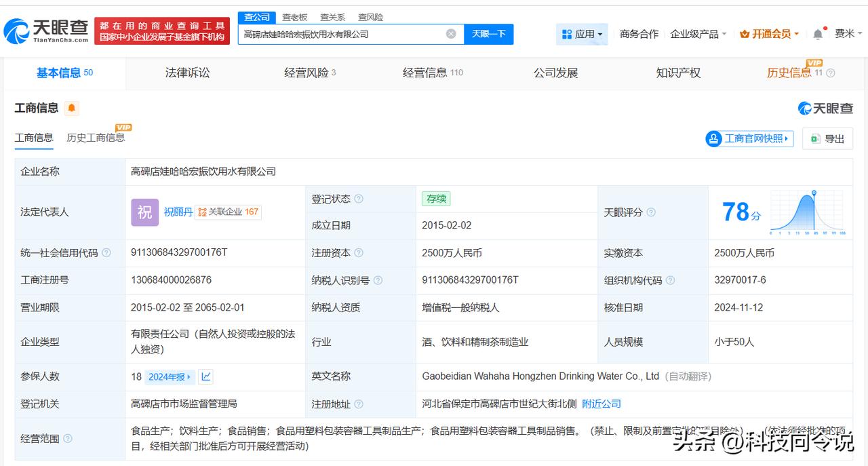
Task: Click the TianYanCha logo icon
Action: (16, 31)
